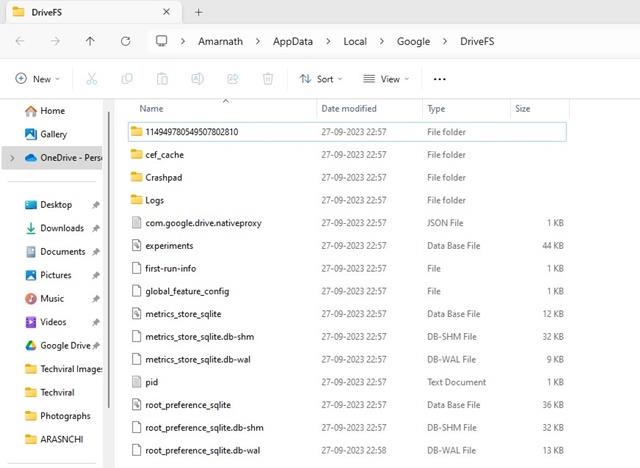Select OneDrive - Personal in sidebar
The height and width of the screenshot is (468, 640).
[52, 157]
